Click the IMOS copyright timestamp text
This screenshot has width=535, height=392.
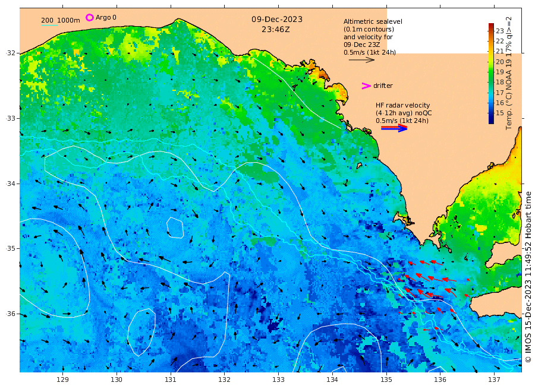(x=528, y=277)
